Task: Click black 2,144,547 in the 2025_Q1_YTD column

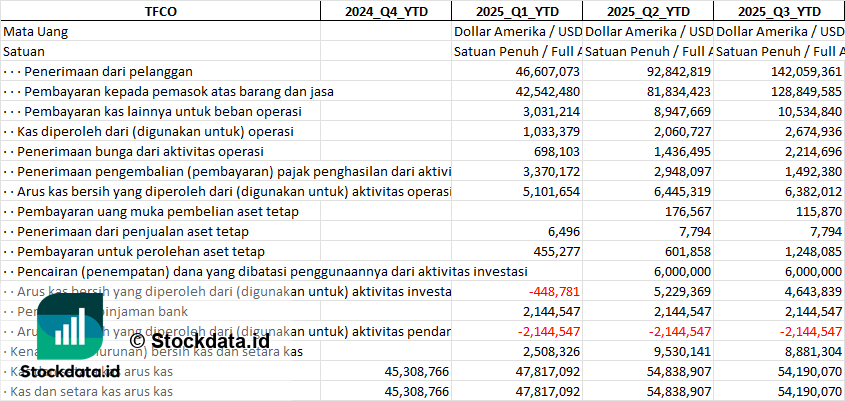Action: [x=549, y=312]
